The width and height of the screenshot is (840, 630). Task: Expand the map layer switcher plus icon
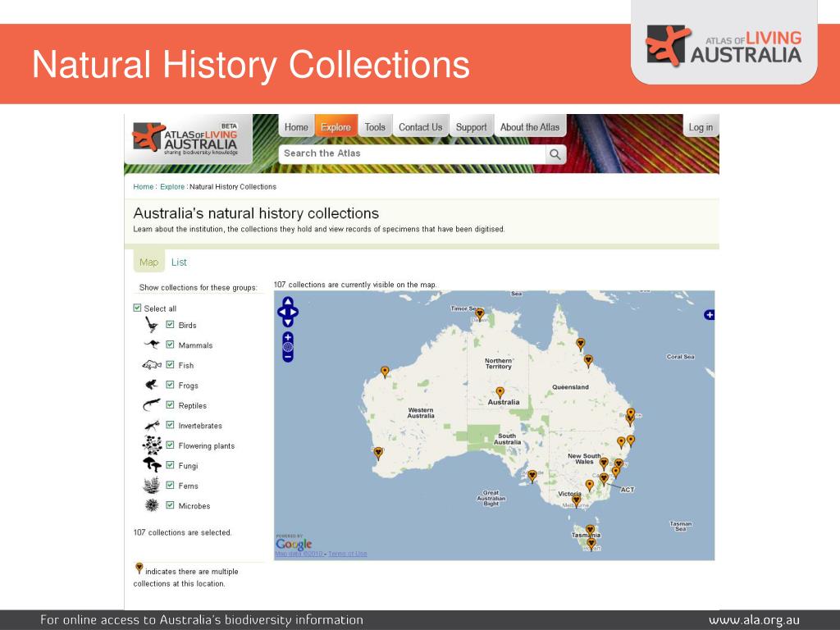tap(709, 315)
